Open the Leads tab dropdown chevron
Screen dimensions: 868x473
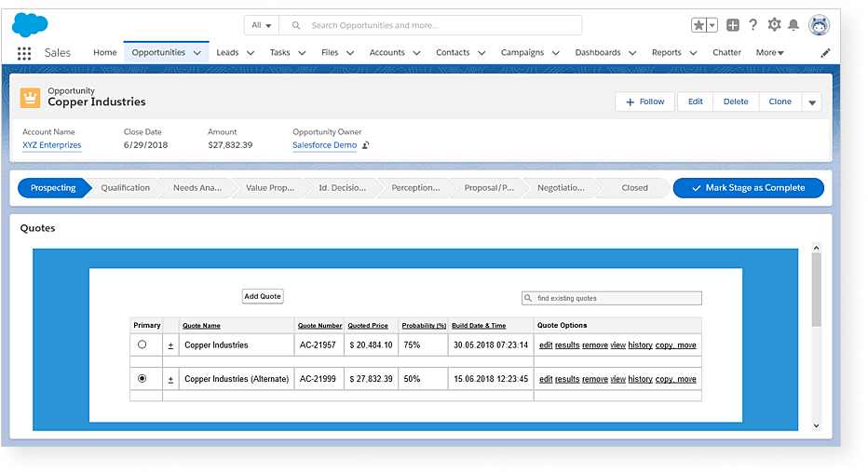251,53
